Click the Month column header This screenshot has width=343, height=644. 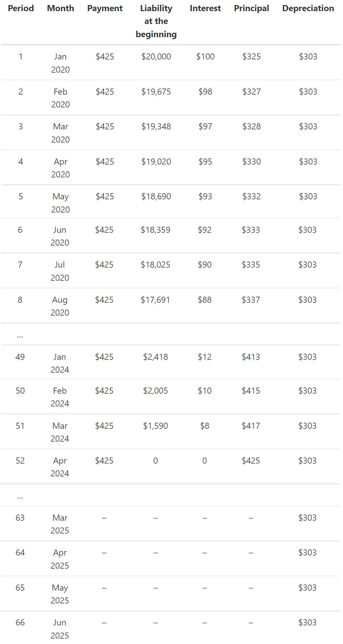pyautogui.click(x=61, y=8)
